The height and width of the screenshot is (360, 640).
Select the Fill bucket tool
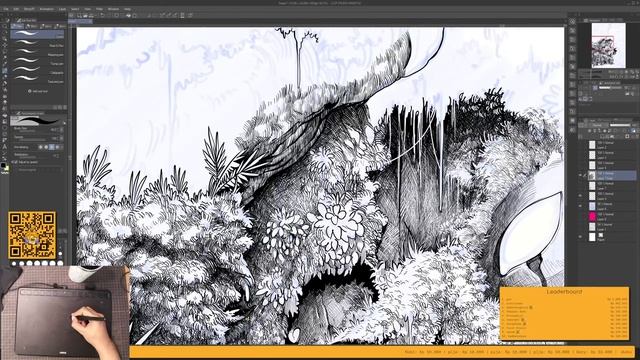tap(5, 115)
